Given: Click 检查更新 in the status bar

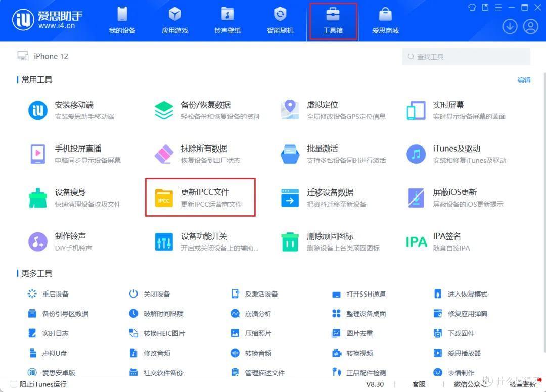Looking at the screenshot, I should pyautogui.click(x=522, y=384).
